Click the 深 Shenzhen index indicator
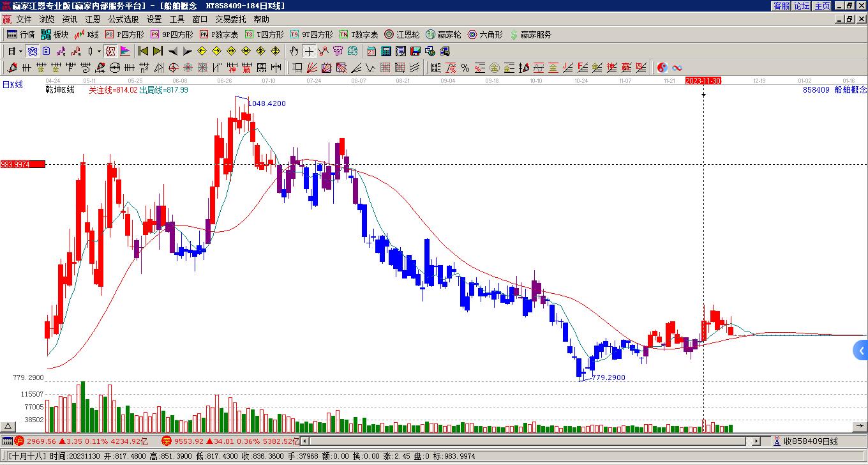Viewport: 868px width, 465px height. tap(167, 441)
